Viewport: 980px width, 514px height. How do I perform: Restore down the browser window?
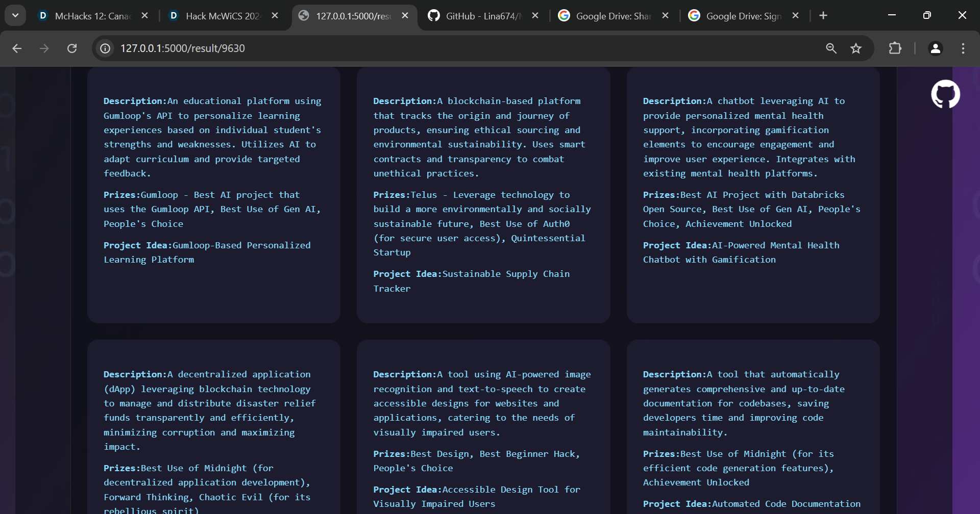927,15
